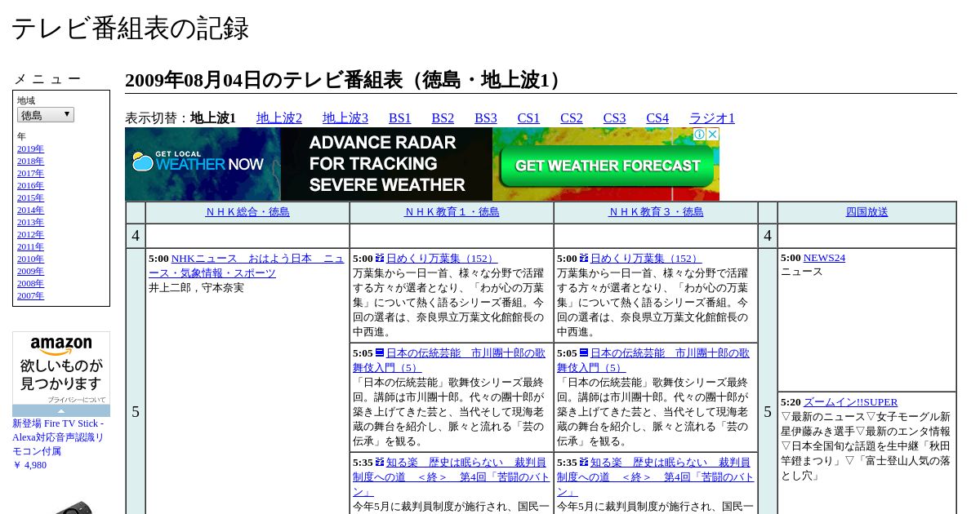The image size is (980, 514).
Task: Select year 2013年 in the menu
Action: pyautogui.click(x=30, y=223)
